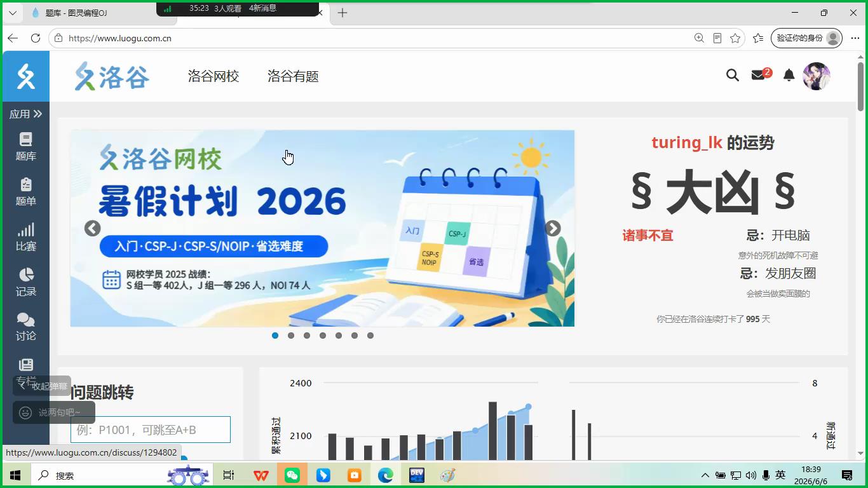Screen dimensions: 868x488
Task: Select the last carousel dot indicator
Action: 370,335
